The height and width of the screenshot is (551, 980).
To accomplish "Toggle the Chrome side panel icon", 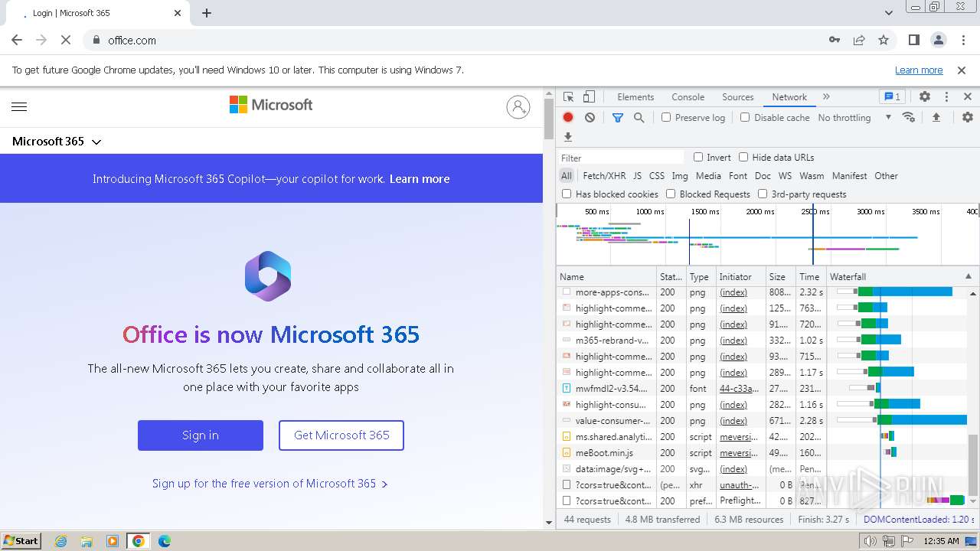I will 913,40.
